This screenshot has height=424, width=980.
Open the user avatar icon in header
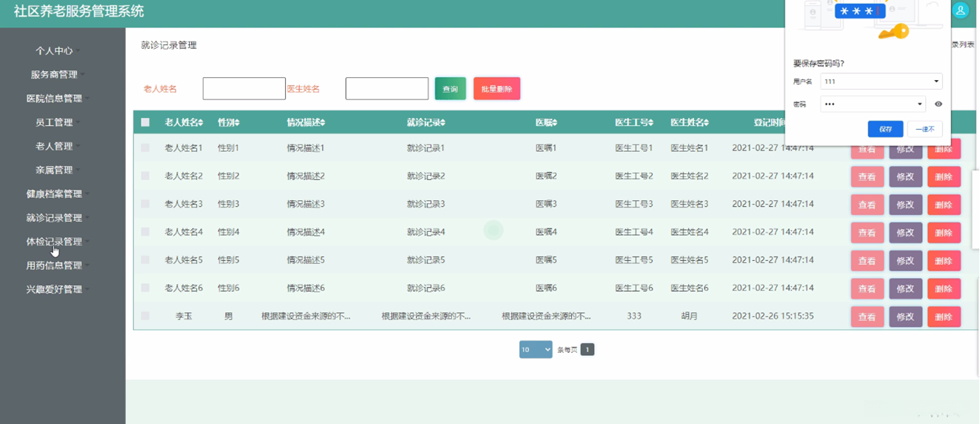961,10
